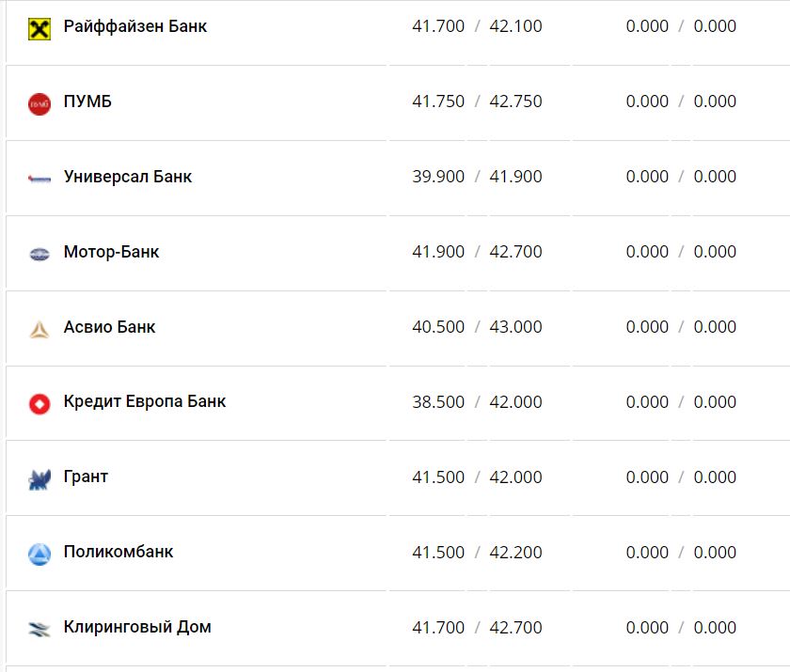The image size is (790, 672).
Task: Open the Райффайзен Банк link
Action: (135, 26)
